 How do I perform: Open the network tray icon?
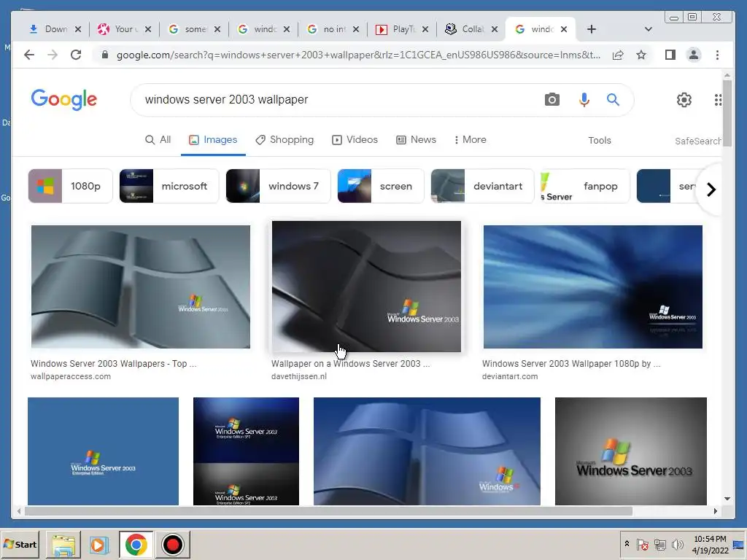(659, 544)
